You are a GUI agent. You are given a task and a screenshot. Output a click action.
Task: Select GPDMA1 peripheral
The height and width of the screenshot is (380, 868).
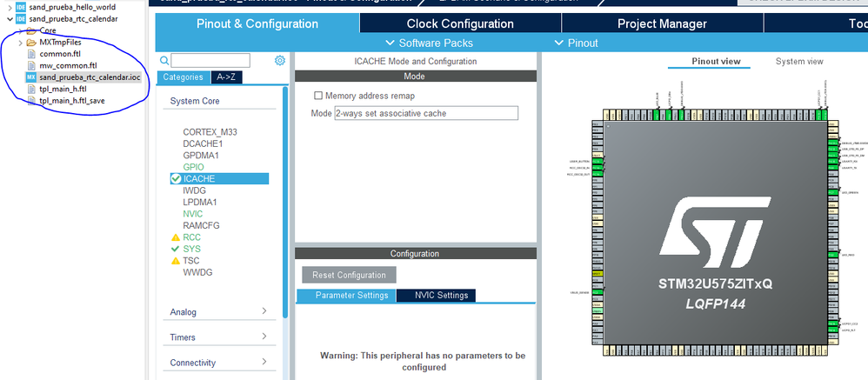point(200,156)
